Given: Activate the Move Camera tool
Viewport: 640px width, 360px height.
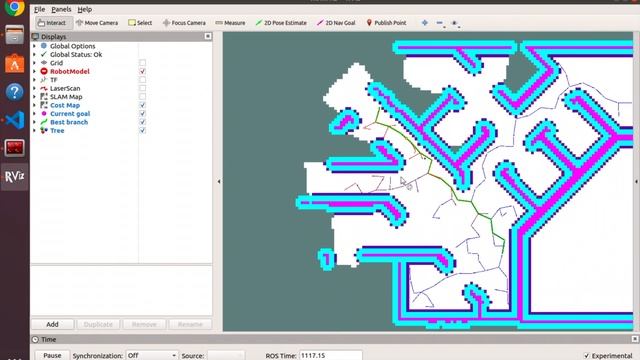Looking at the screenshot, I should 97,23.
